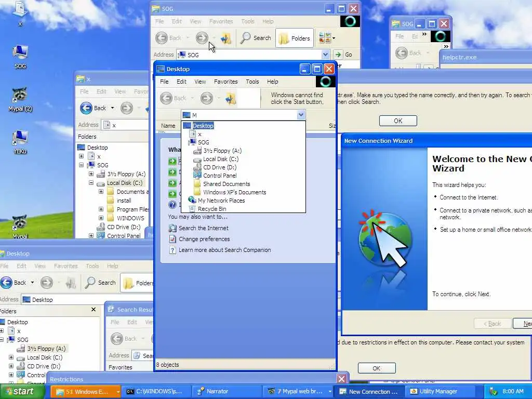Open View menu in Desktop window
This screenshot has height=399, width=532.
200,82
